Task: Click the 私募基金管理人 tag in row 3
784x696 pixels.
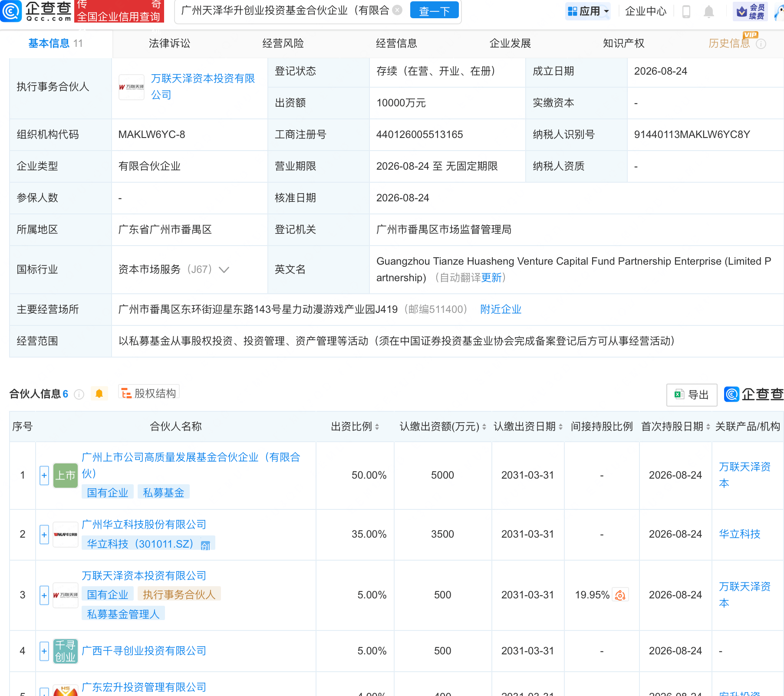Action: click(x=123, y=614)
